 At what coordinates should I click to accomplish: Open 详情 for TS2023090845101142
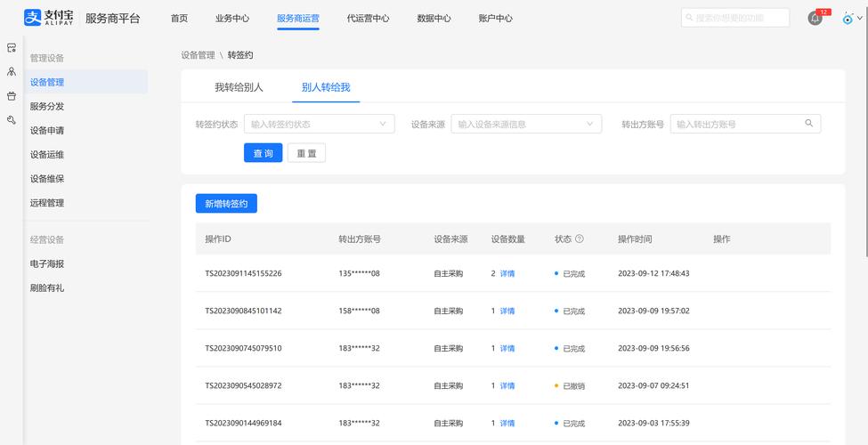[507, 311]
